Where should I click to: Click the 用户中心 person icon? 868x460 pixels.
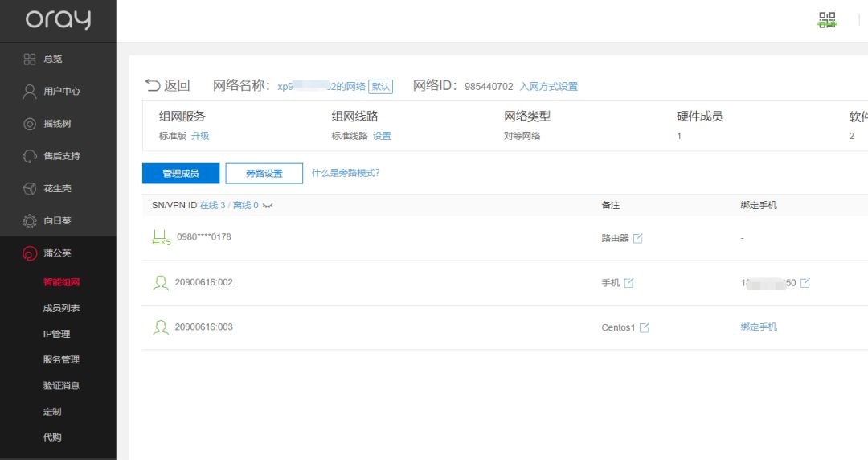[x=30, y=92]
